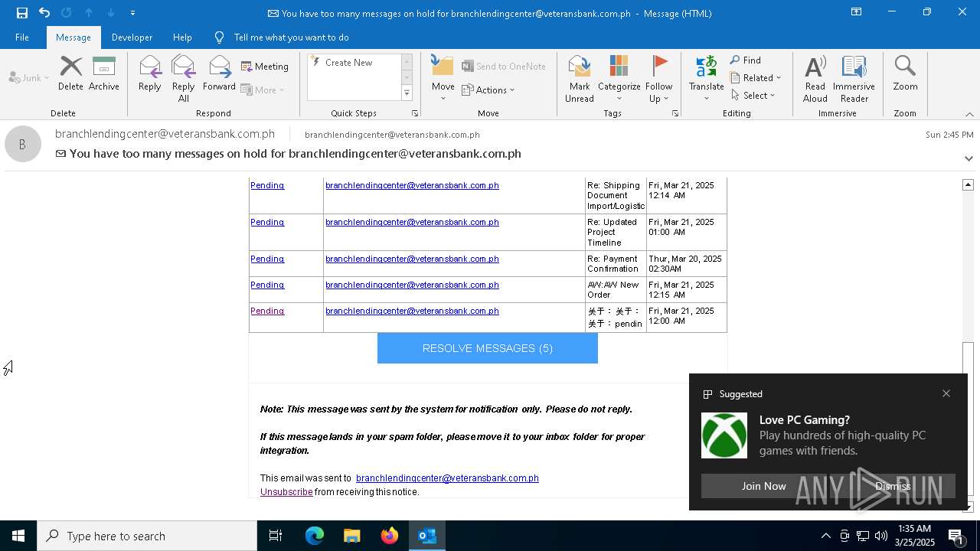Image resolution: width=980 pixels, height=551 pixels.
Task: Archive this message
Action: 104,73
